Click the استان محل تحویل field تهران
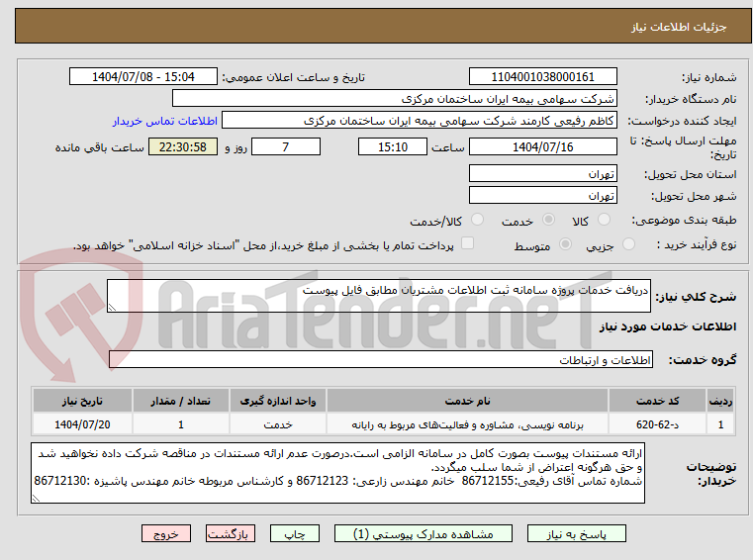753x560 pixels. [542, 173]
